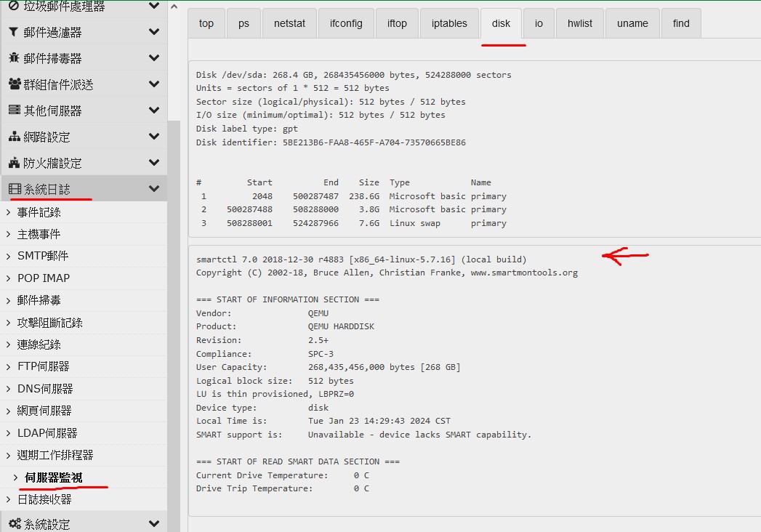Open DNS伺服器 log entry
The image size is (761, 532).
pos(45,389)
